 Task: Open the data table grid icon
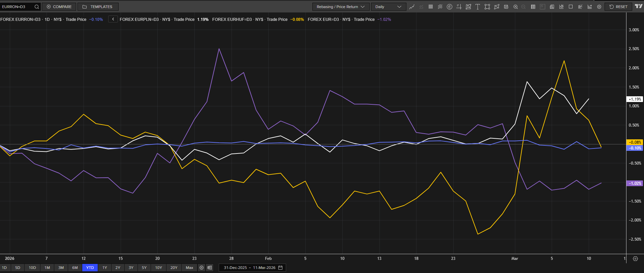(533, 7)
